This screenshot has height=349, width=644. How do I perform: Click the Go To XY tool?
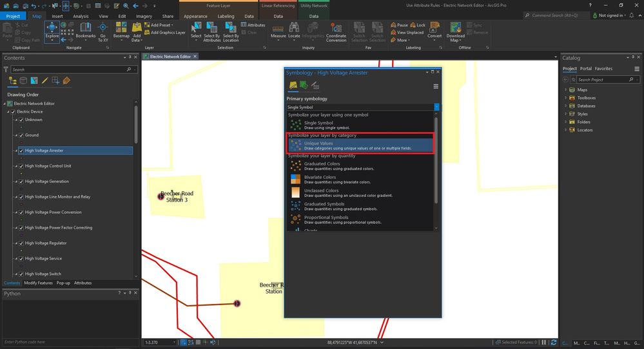tap(102, 32)
